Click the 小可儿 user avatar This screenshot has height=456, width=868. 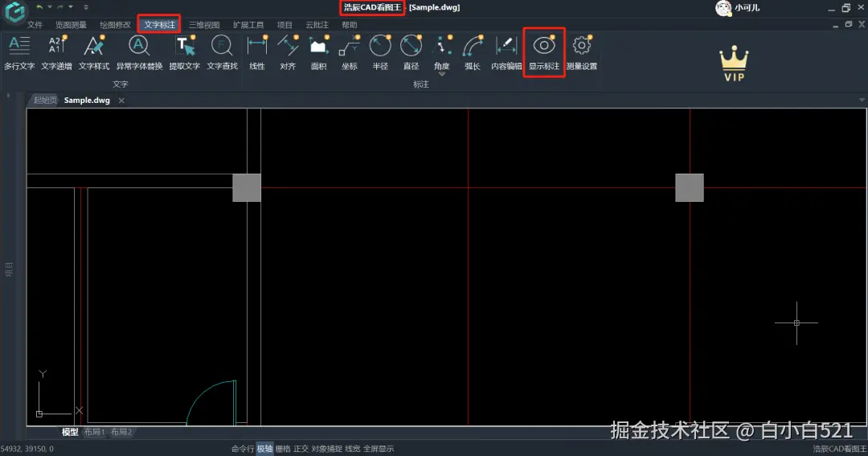723,8
